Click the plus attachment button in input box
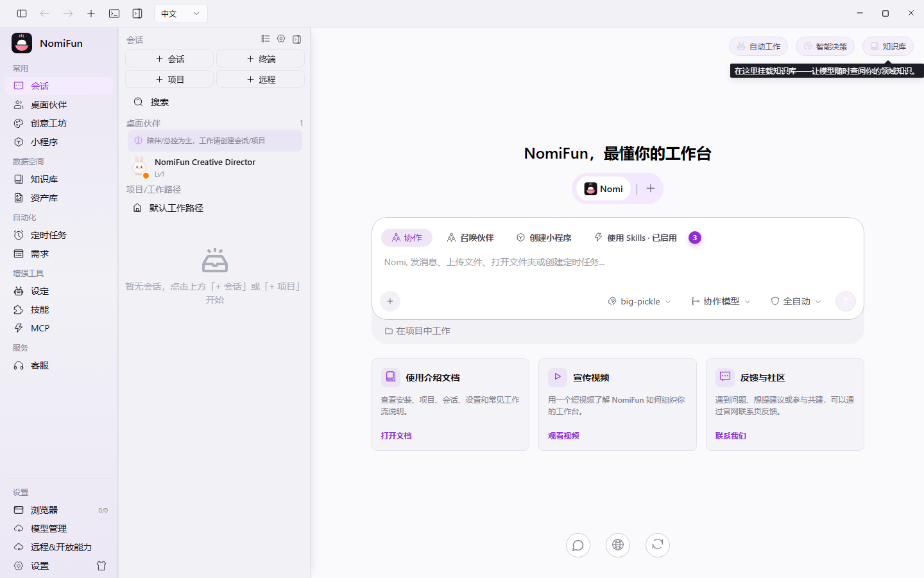The height and width of the screenshot is (578, 924). [390, 301]
